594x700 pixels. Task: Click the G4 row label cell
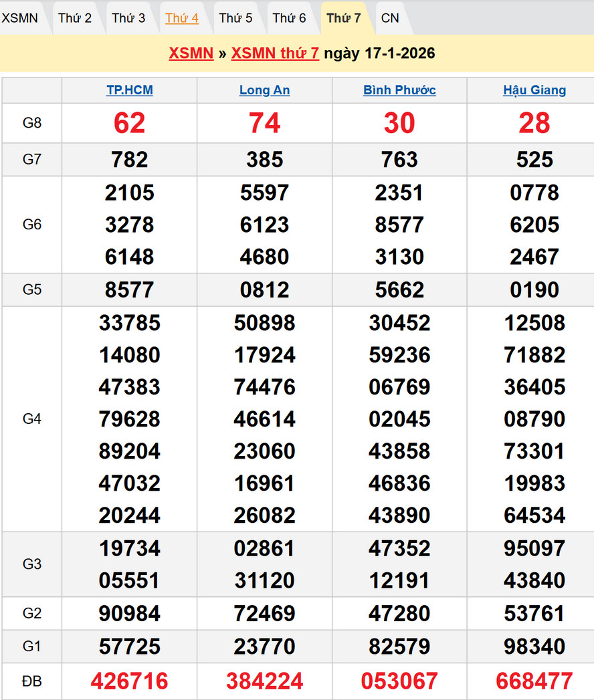point(32,419)
